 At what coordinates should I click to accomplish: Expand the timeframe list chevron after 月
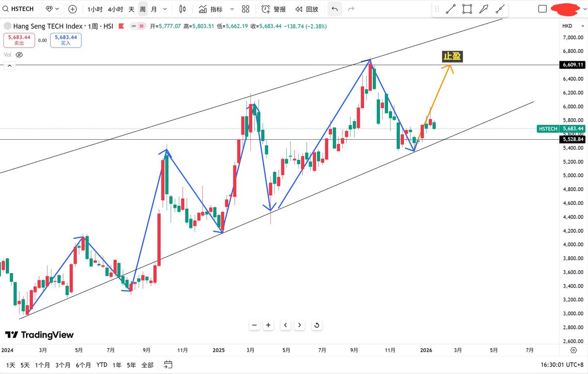(x=165, y=9)
